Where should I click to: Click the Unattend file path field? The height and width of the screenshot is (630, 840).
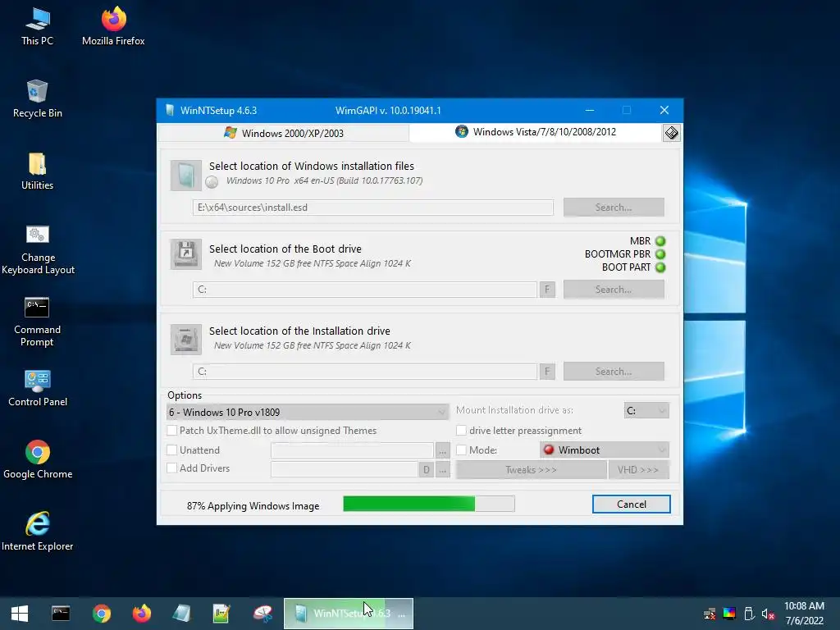coord(352,450)
